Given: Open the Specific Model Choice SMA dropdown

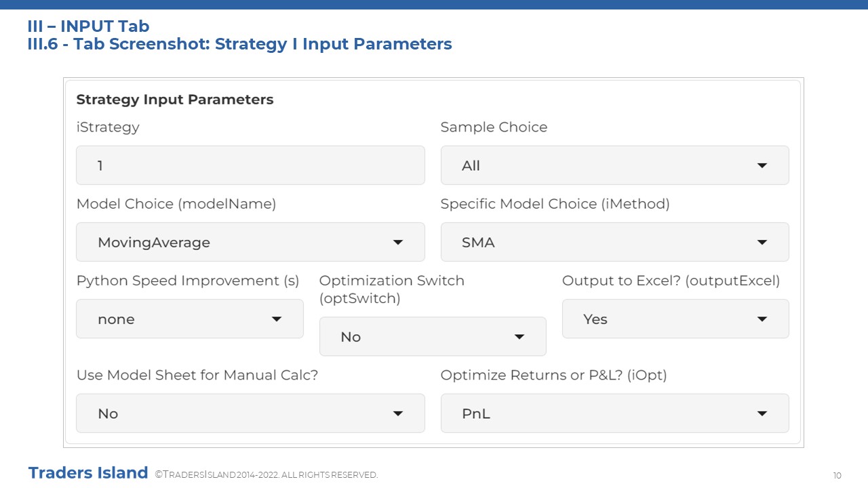Looking at the screenshot, I should point(614,242).
